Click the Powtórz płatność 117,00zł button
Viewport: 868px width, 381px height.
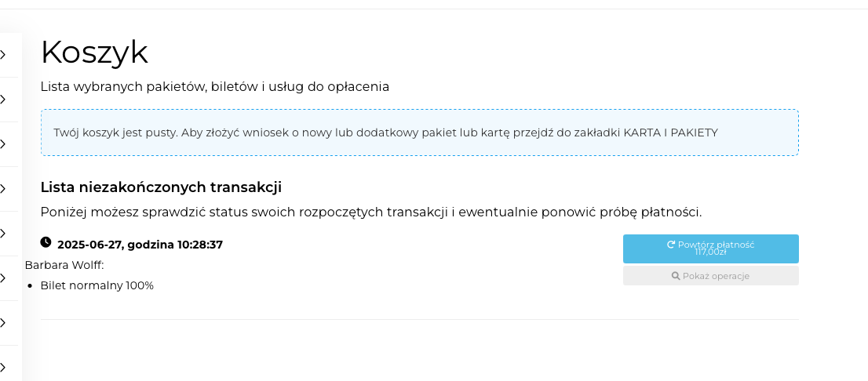[710, 249]
